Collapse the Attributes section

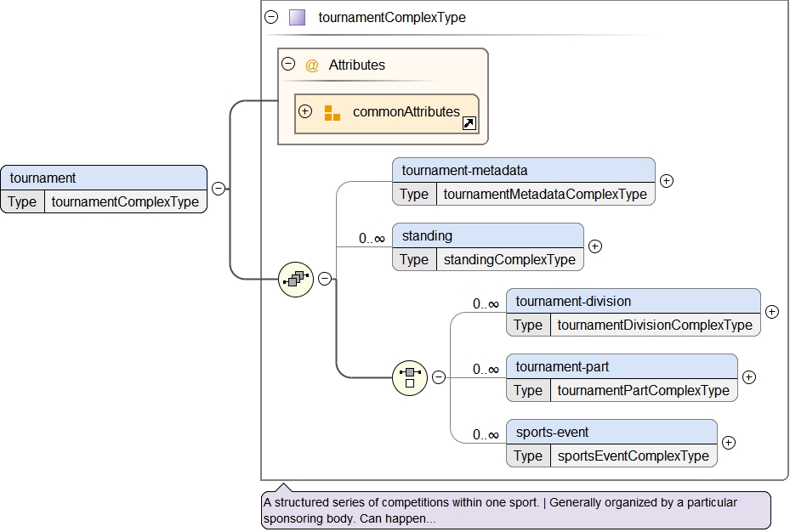pos(288,65)
